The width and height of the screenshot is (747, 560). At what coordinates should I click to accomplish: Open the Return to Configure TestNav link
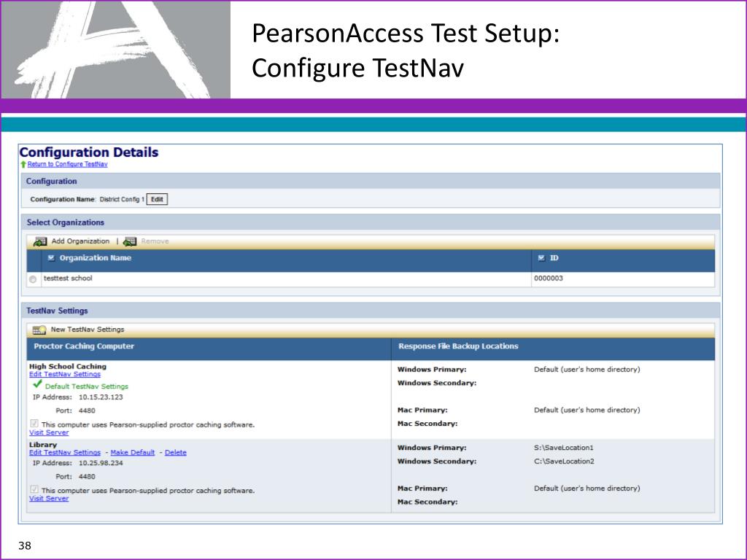click(67, 164)
